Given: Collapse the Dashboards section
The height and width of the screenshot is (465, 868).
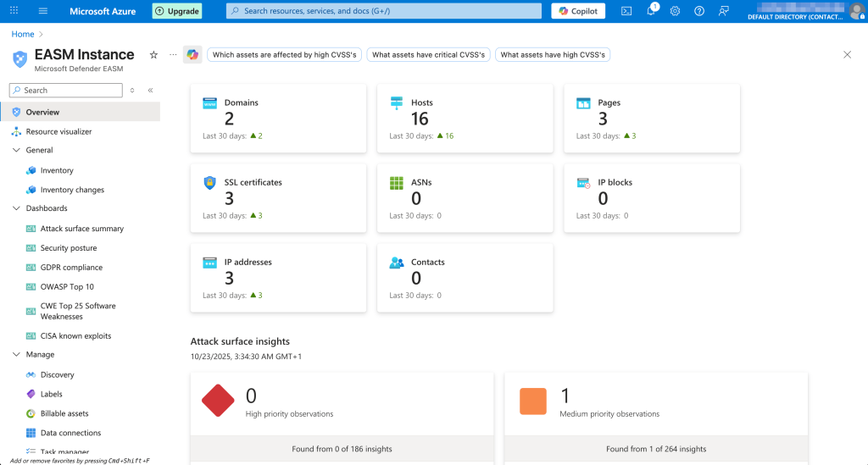Looking at the screenshot, I should click(x=17, y=208).
